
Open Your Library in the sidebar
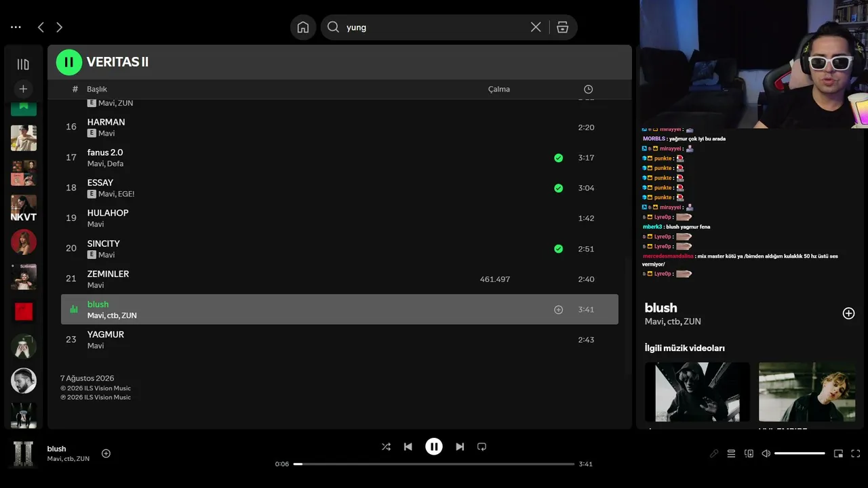(23, 64)
